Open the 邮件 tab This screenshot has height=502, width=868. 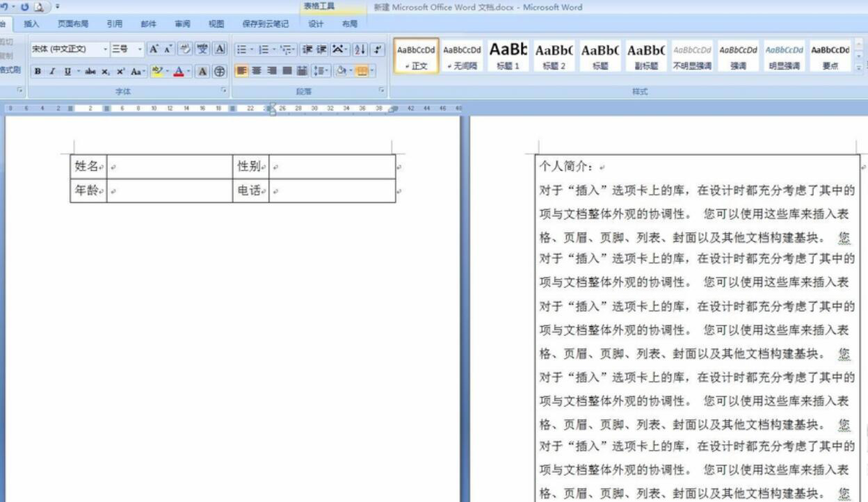pos(149,24)
